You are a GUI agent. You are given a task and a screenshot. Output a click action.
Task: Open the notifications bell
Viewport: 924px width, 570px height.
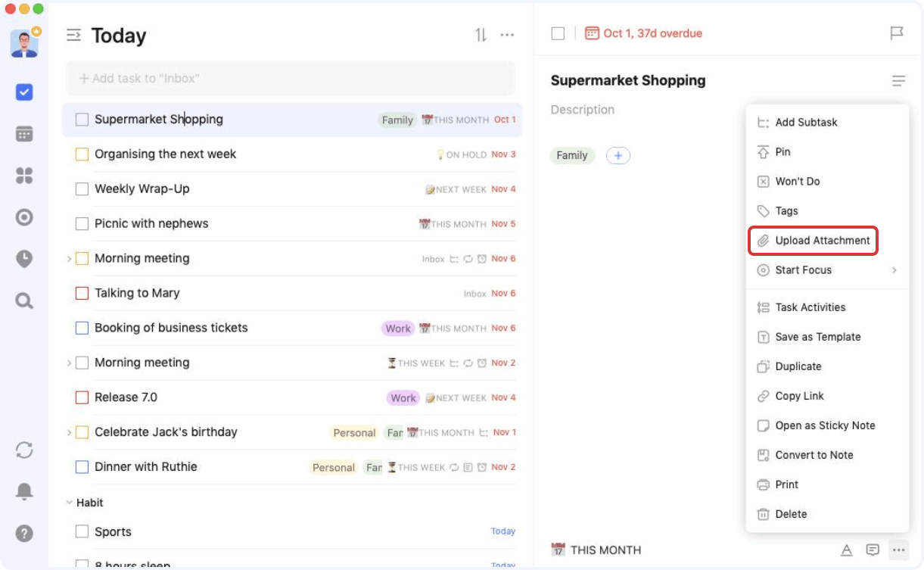24,491
